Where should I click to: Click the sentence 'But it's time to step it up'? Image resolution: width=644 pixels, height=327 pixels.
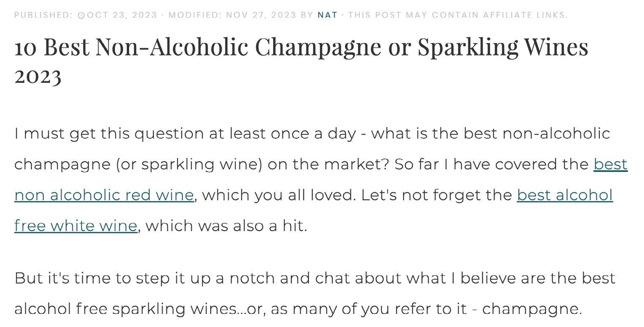click(x=314, y=278)
